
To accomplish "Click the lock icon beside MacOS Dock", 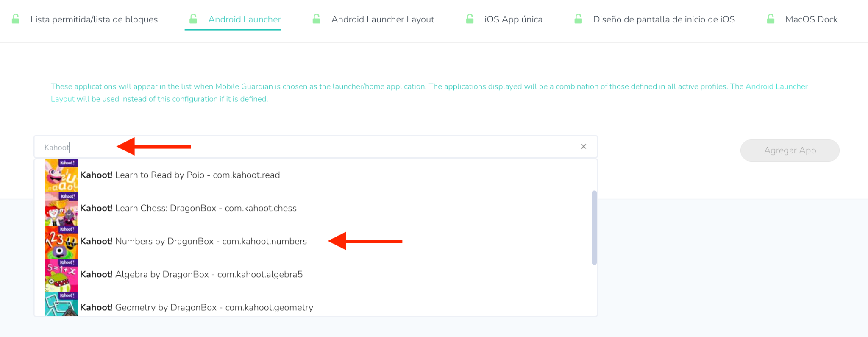I will click(x=771, y=19).
